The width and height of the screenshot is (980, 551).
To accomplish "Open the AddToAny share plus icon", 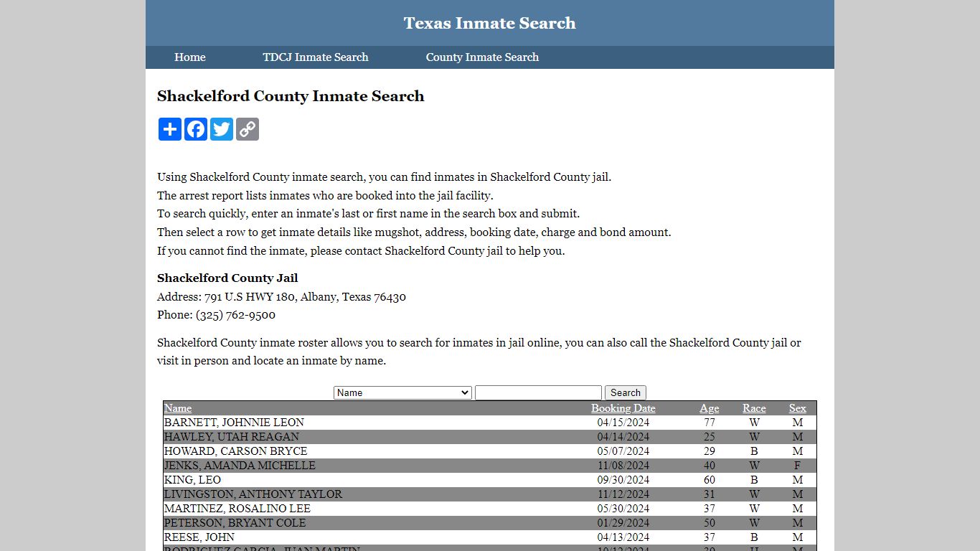I will click(x=170, y=129).
